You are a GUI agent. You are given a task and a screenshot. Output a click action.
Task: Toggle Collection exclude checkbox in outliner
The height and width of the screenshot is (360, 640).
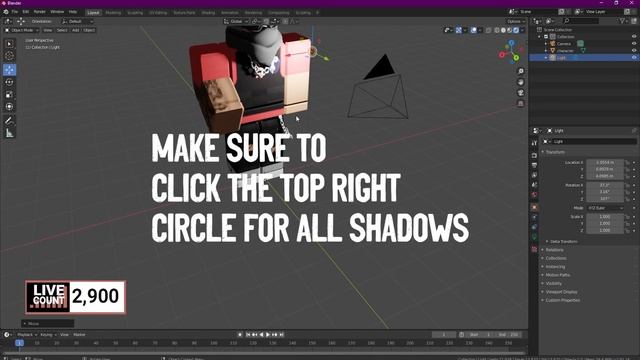click(546, 37)
